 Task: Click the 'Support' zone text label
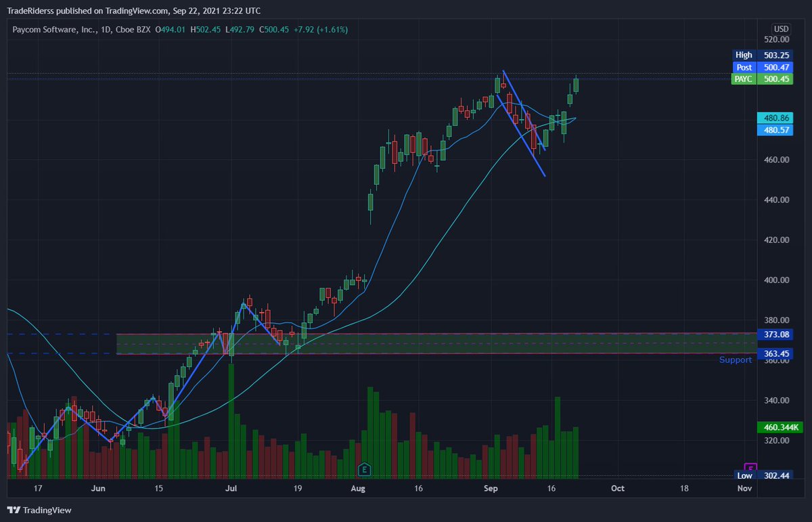(x=735, y=360)
